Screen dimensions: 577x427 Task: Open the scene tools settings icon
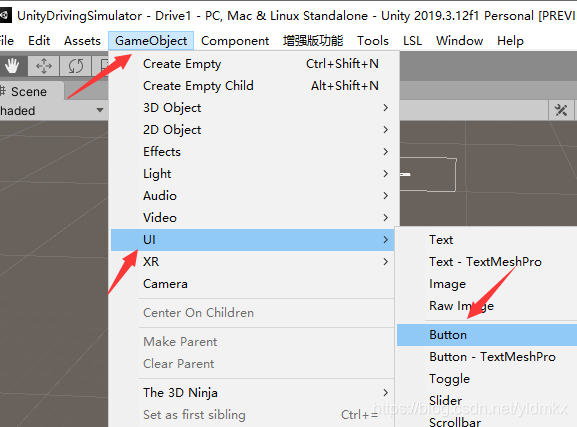tap(560, 110)
